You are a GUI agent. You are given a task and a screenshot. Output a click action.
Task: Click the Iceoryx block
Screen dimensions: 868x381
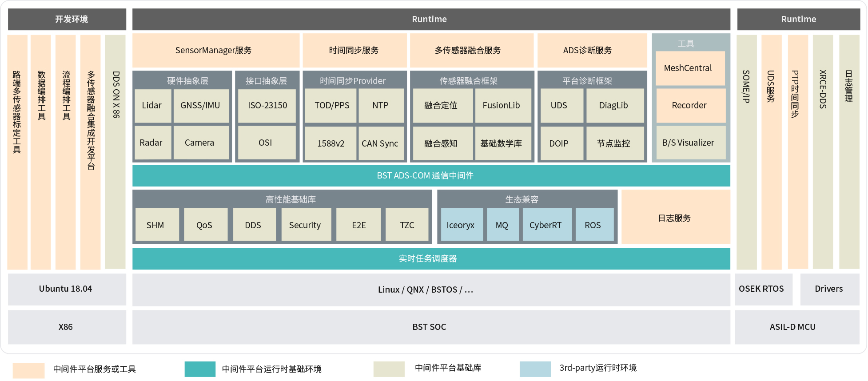pos(461,225)
